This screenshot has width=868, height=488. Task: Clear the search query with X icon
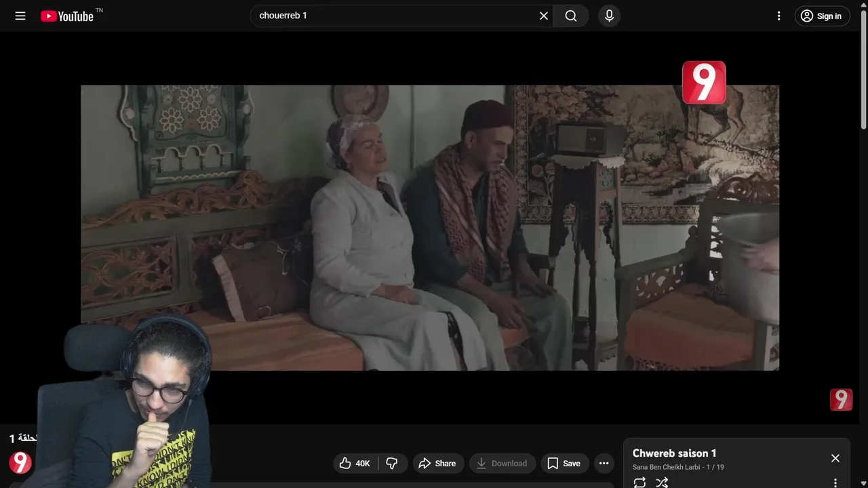click(x=544, y=16)
